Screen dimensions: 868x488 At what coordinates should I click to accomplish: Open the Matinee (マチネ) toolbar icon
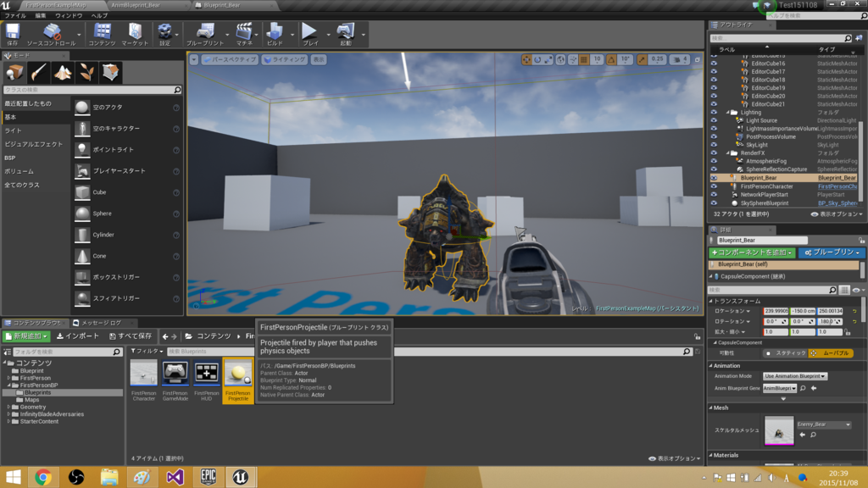click(244, 34)
